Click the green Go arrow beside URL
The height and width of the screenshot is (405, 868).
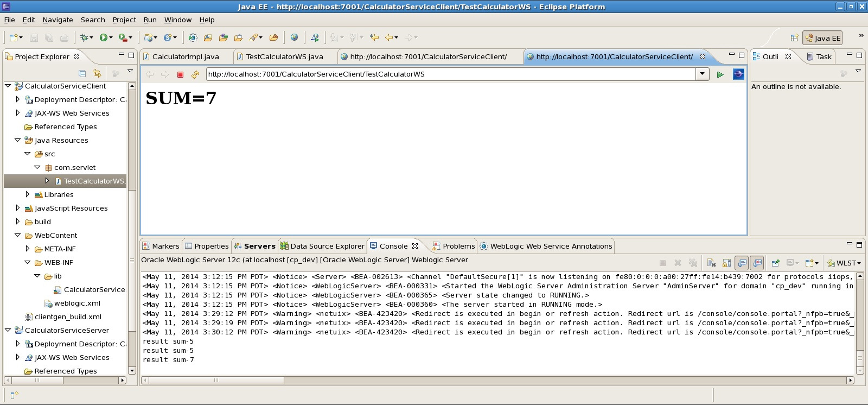720,74
